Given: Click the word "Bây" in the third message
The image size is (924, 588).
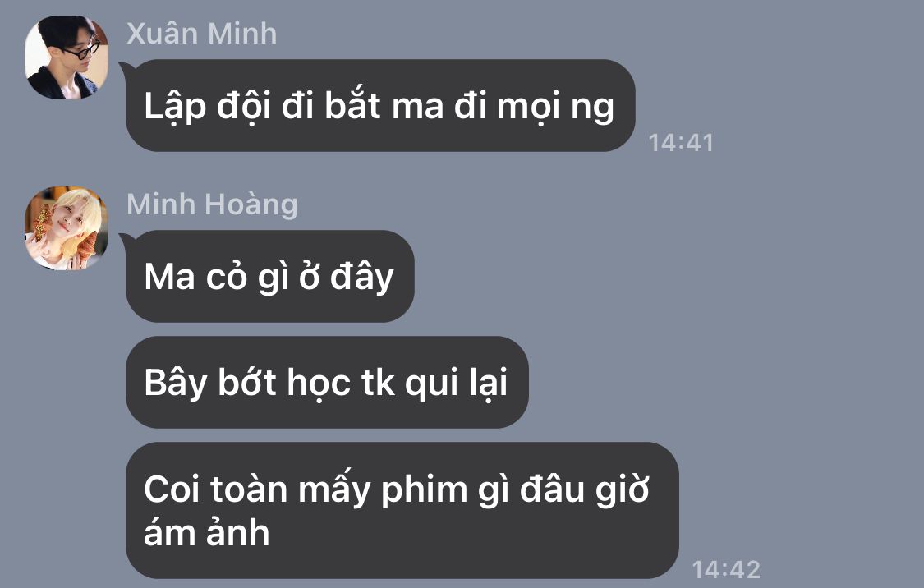Looking at the screenshot, I should 176,383.
